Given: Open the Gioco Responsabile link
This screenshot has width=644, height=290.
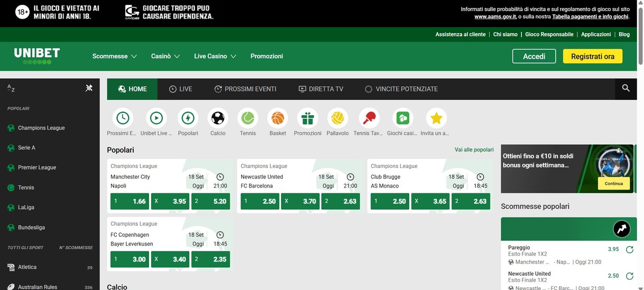Looking at the screenshot, I should tap(549, 34).
